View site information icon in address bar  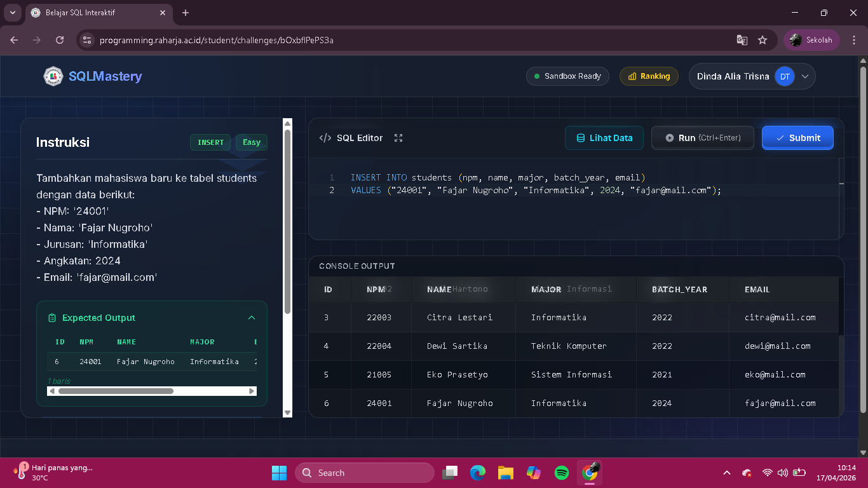(x=88, y=40)
